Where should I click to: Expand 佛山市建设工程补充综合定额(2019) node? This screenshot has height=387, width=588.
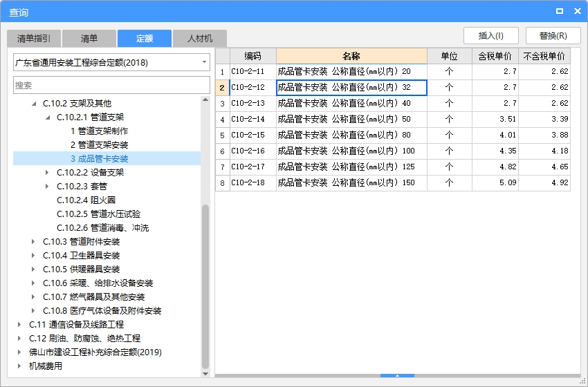click(x=19, y=352)
